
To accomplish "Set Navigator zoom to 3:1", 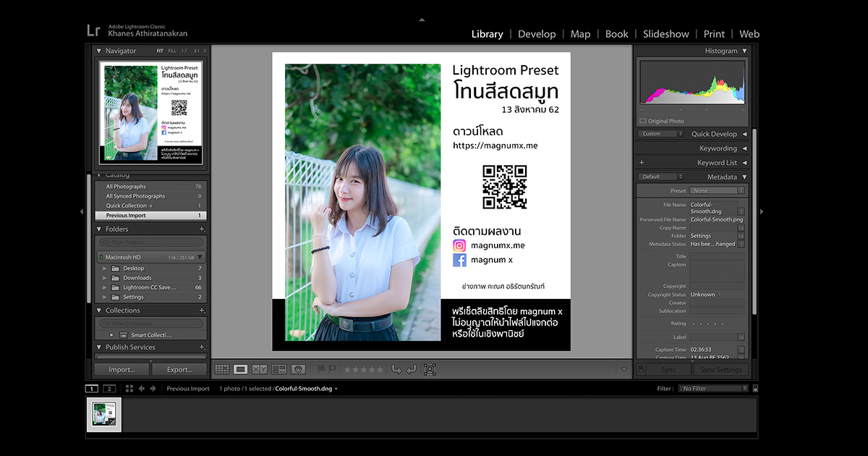I will pos(197,51).
